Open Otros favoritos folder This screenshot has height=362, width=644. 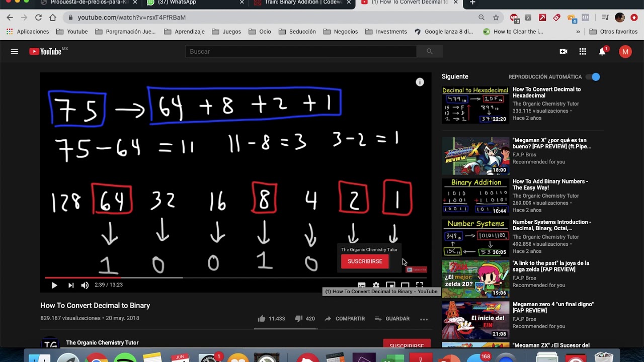[613, 31]
